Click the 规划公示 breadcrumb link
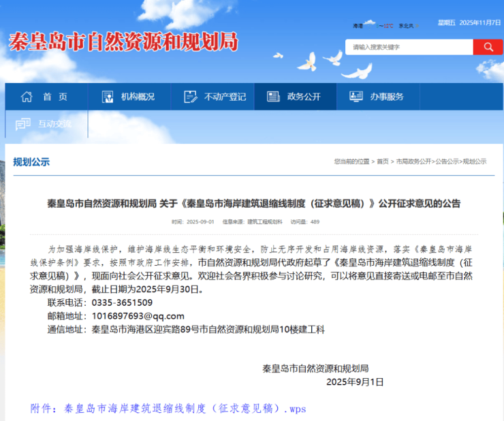Image resolution: width=504 pixels, height=421 pixels. click(x=475, y=161)
